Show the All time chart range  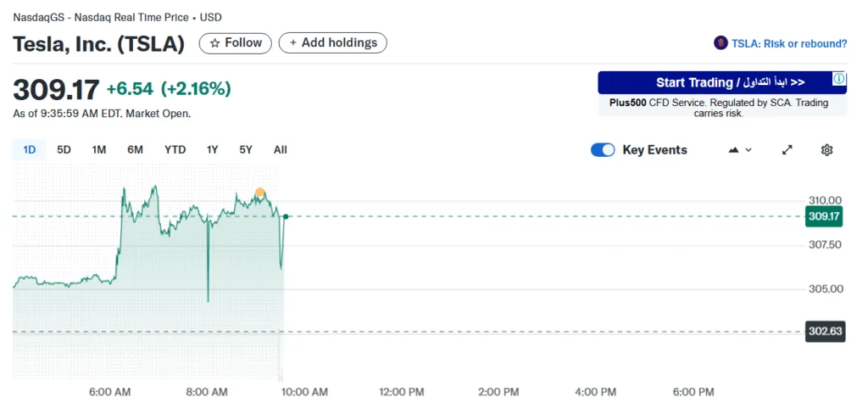pyautogui.click(x=280, y=149)
